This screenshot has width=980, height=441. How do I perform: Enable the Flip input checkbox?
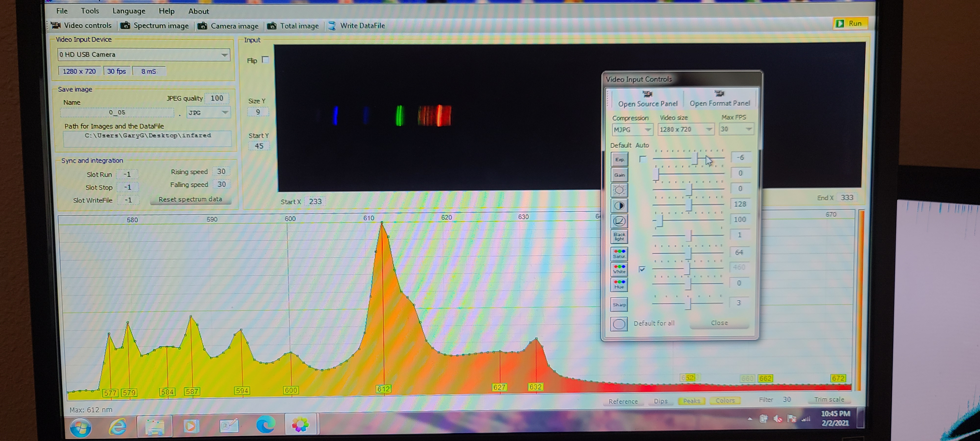(266, 60)
